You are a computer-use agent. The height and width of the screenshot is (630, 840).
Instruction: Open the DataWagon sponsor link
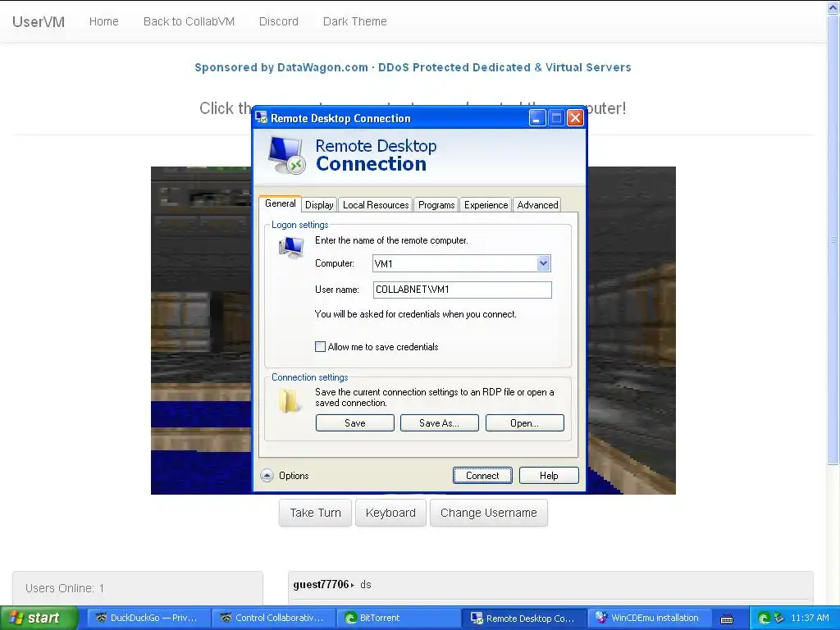[413, 67]
